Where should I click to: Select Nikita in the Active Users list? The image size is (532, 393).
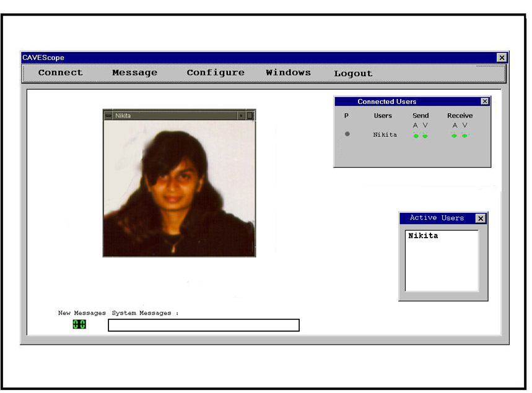pyautogui.click(x=423, y=236)
